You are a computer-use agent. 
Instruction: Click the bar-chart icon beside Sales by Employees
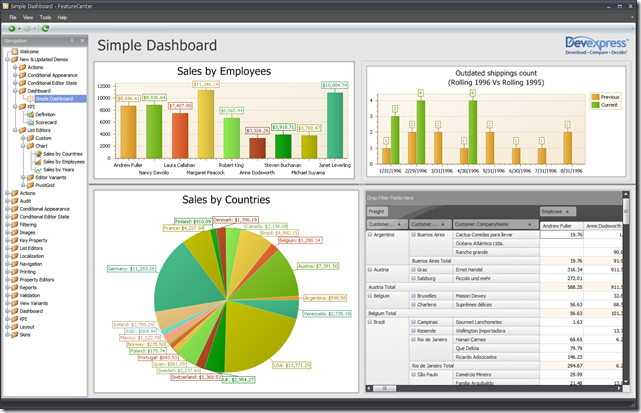pos(38,162)
